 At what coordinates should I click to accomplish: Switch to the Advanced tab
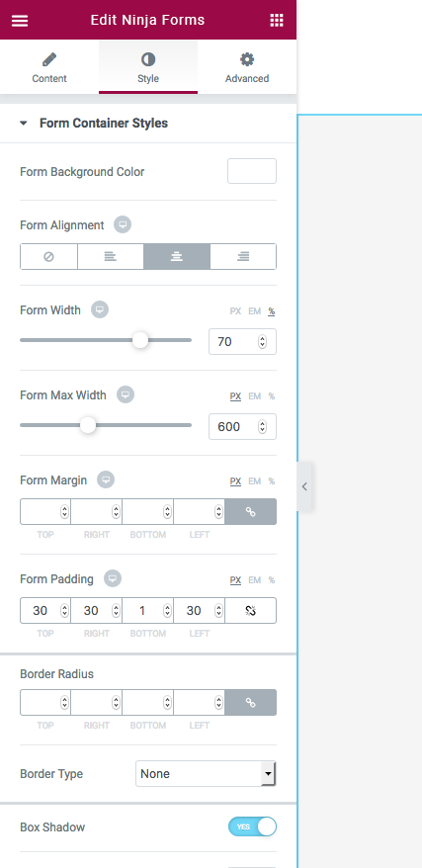(x=247, y=67)
